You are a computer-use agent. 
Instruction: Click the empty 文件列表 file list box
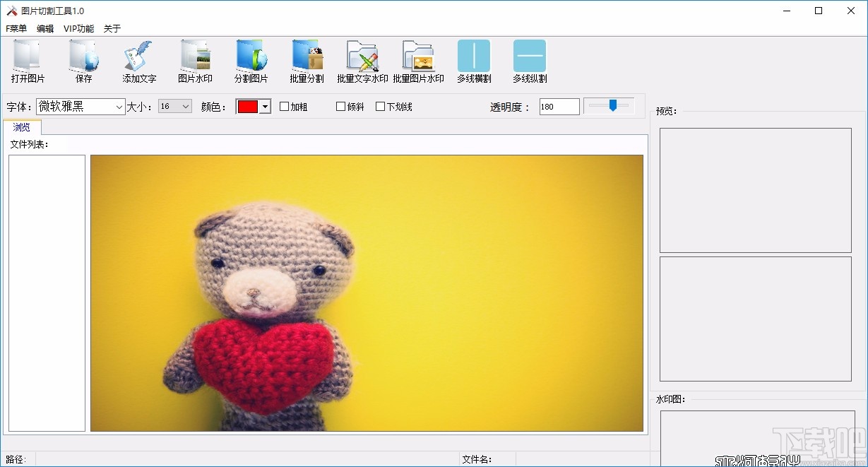(x=47, y=293)
